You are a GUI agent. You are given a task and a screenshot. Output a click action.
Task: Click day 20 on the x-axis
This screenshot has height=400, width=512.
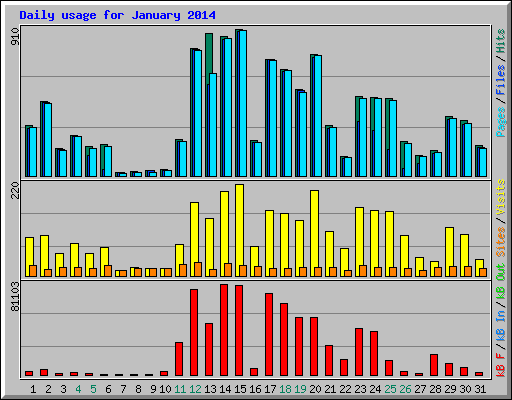[x=315, y=389]
